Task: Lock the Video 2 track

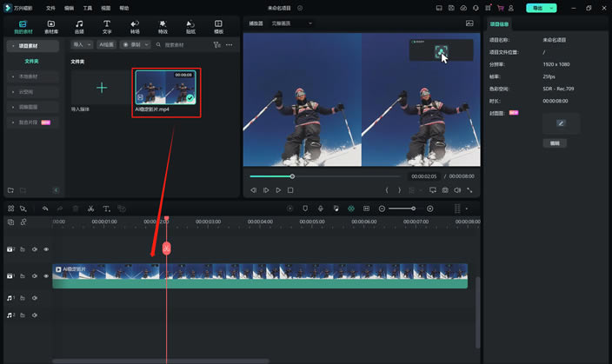Action: tap(23, 249)
